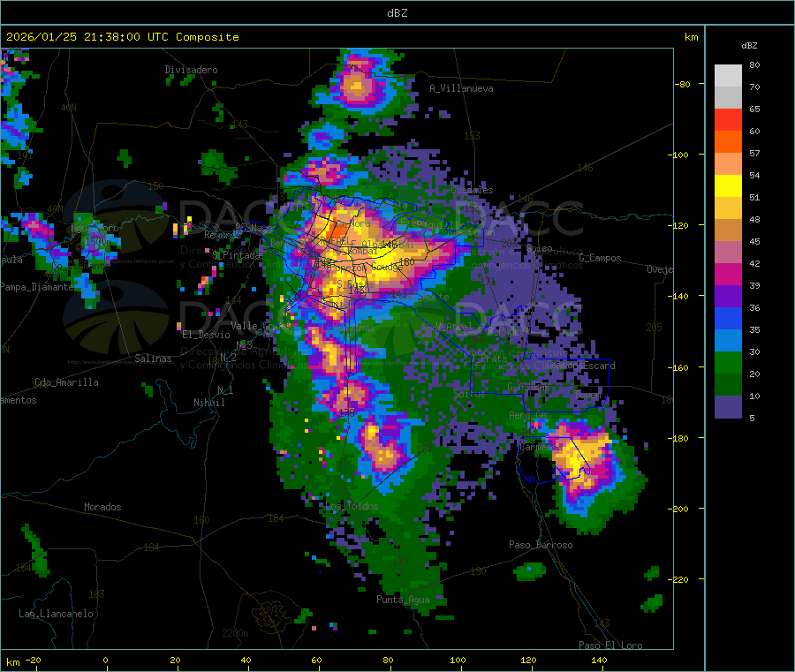Select the 'Guadales' place label
Image resolution: width=795 pixels, height=672 pixels.
point(472,190)
